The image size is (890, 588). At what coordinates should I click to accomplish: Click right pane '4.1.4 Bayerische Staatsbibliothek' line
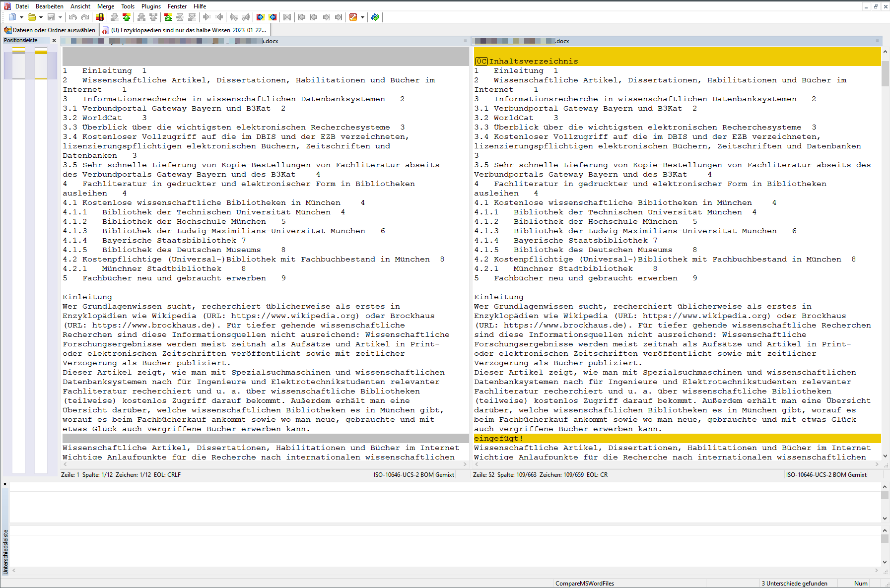[x=566, y=240]
